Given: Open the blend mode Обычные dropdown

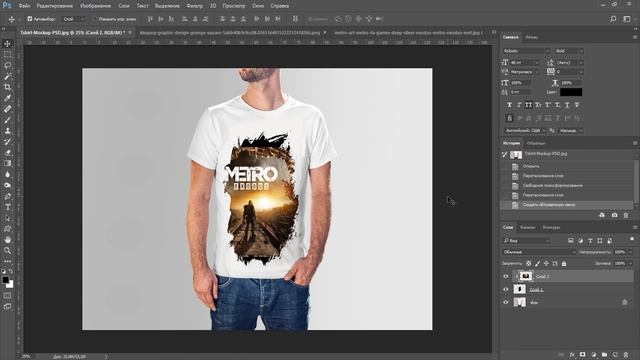Looking at the screenshot, I should pos(539,252).
